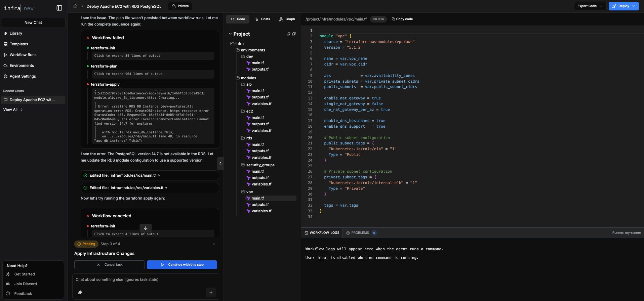The height and width of the screenshot is (301, 644).
Task: Collapse the infra folder
Action: (237, 44)
